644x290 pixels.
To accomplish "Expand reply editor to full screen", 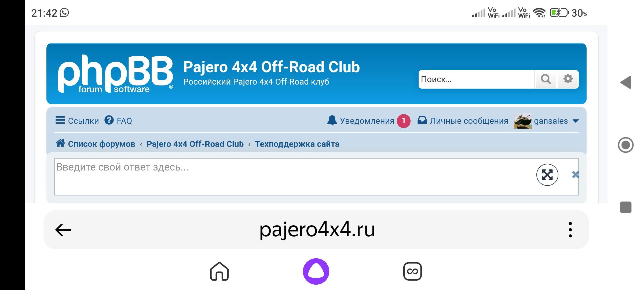I will pos(547,175).
